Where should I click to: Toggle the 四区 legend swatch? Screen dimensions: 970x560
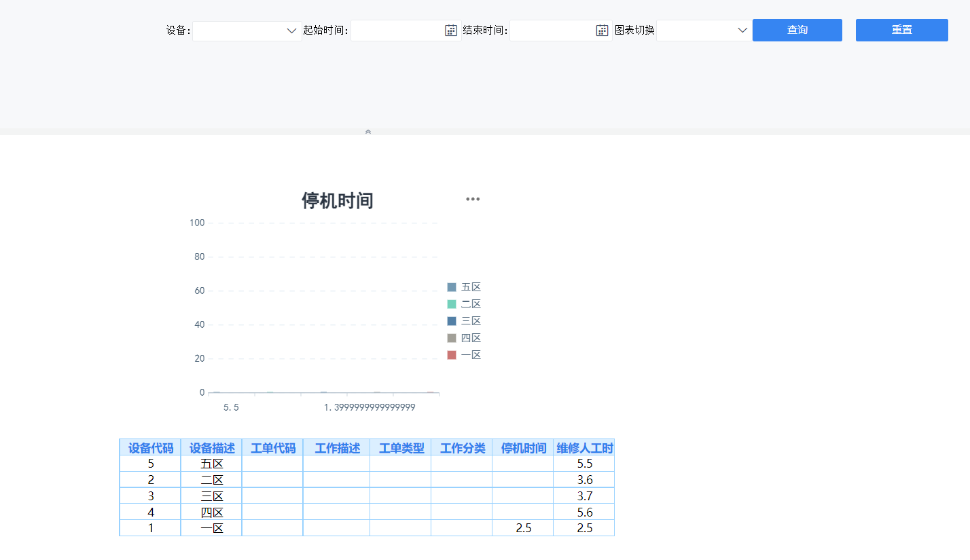tap(452, 338)
